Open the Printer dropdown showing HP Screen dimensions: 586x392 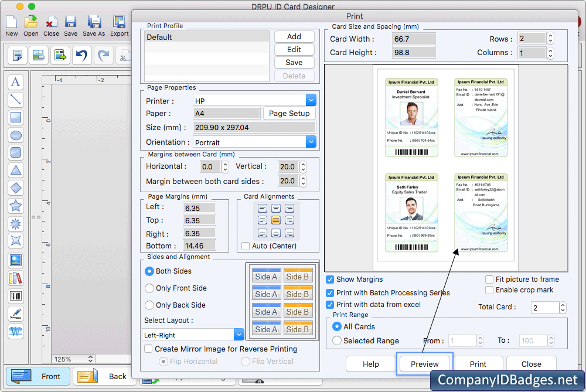tap(311, 100)
